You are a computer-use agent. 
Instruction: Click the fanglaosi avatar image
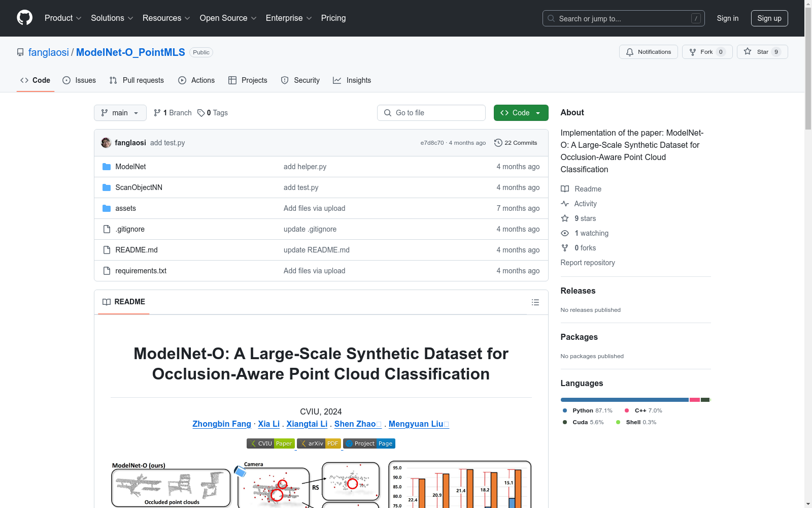pyautogui.click(x=106, y=143)
